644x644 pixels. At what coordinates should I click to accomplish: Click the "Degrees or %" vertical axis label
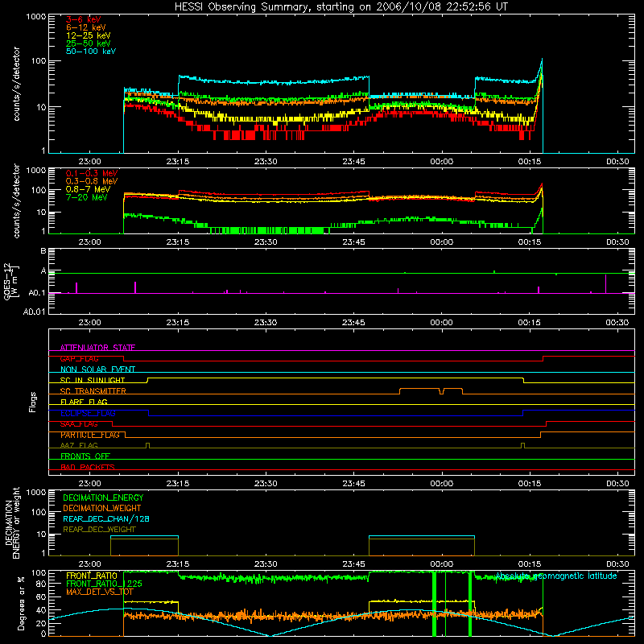coord(21,603)
